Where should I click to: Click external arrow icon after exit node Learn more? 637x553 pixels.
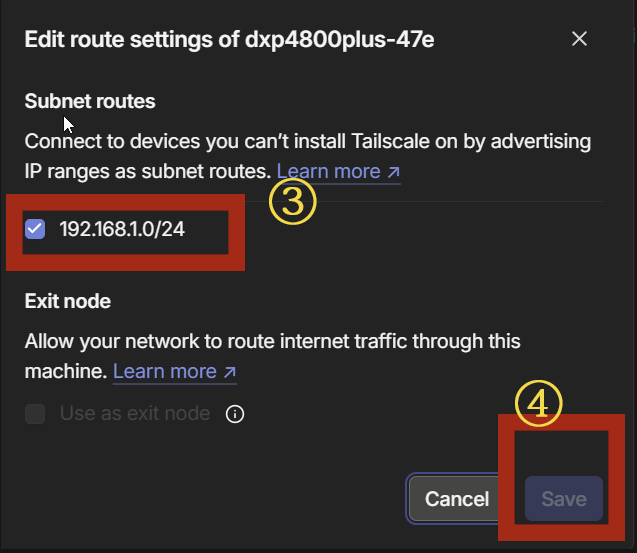coord(230,372)
